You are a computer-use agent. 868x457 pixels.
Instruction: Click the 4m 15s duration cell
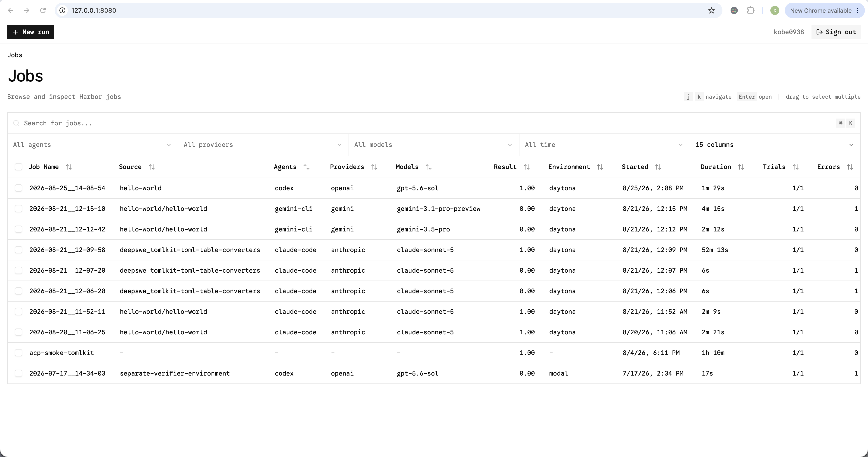(713, 209)
